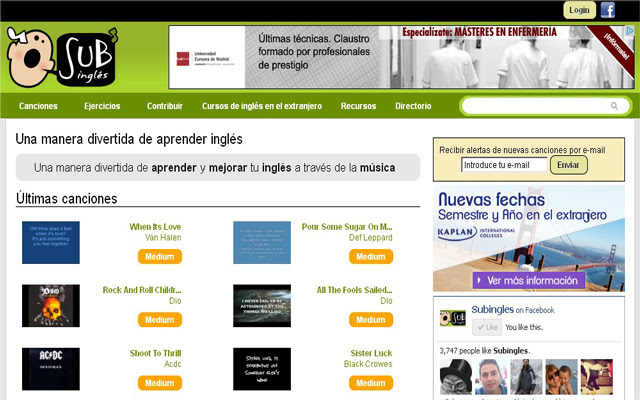Open the Sub inglés logo homepage
640x400 pixels.
click(x=62, y=57)
